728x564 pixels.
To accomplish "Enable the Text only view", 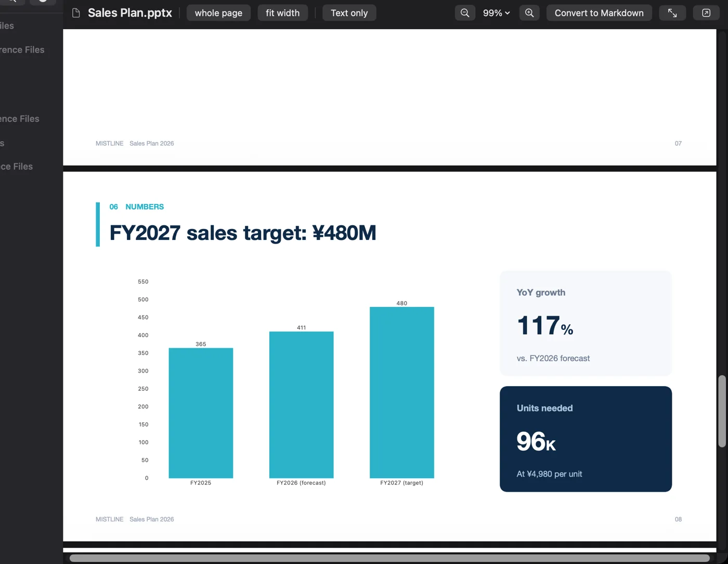I will coord(349,13).
